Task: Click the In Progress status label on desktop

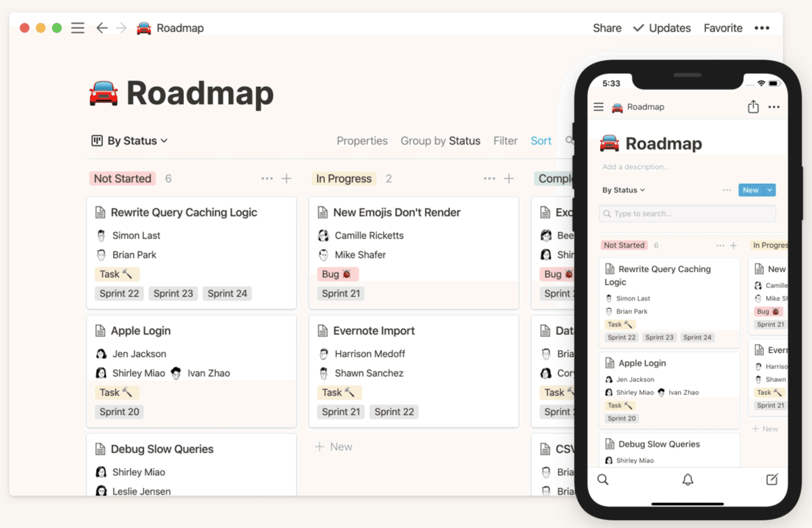Action: point(344,178)
